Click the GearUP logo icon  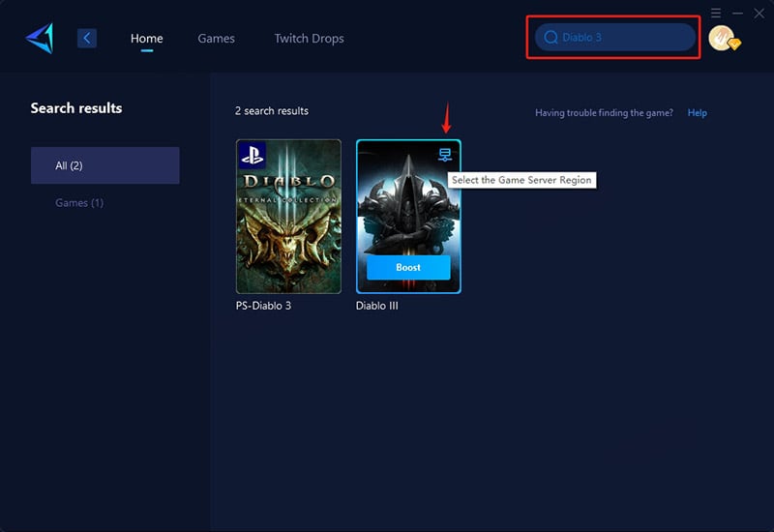click(40, 38)
